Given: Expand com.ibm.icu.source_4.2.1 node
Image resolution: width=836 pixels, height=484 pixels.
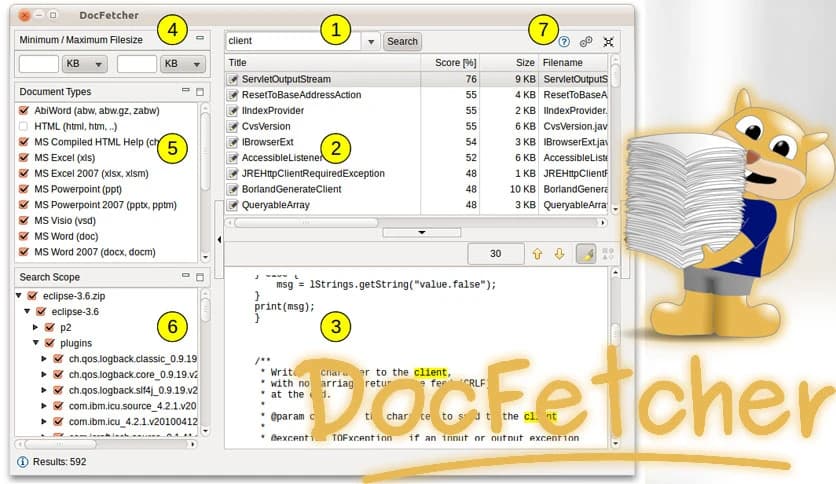Looking at the screenshot, I should (44, 406).
